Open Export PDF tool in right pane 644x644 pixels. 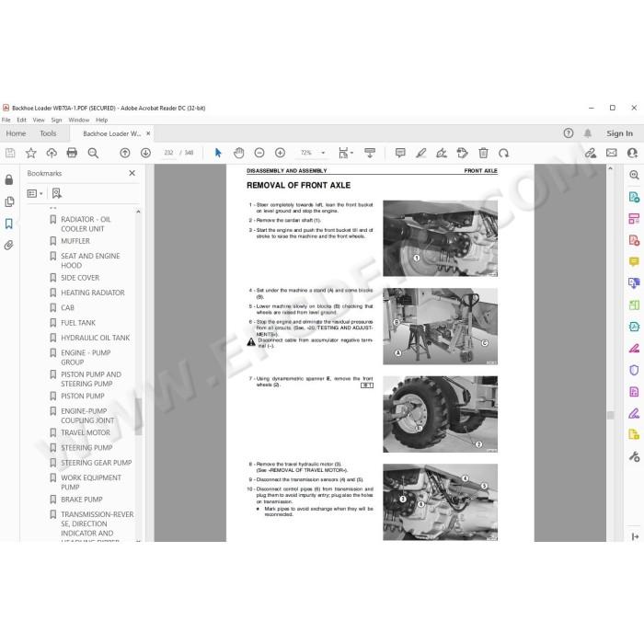point(634,197)
